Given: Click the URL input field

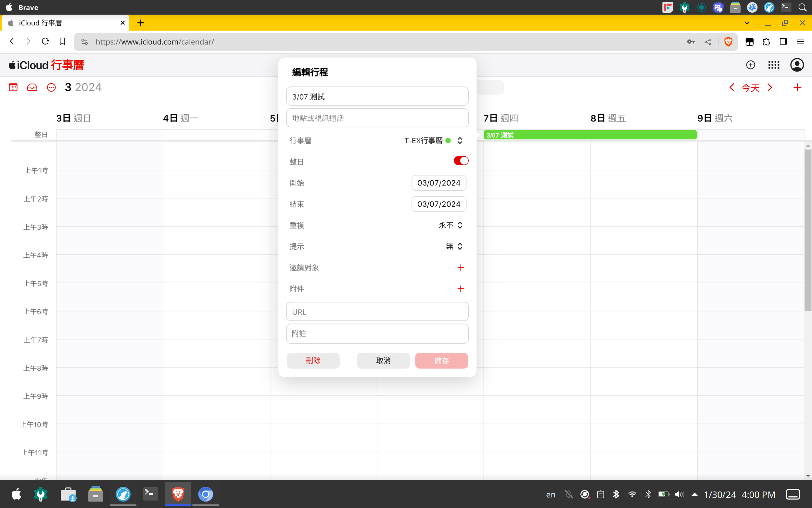Looking at the screenshot, I should [377, 311].
